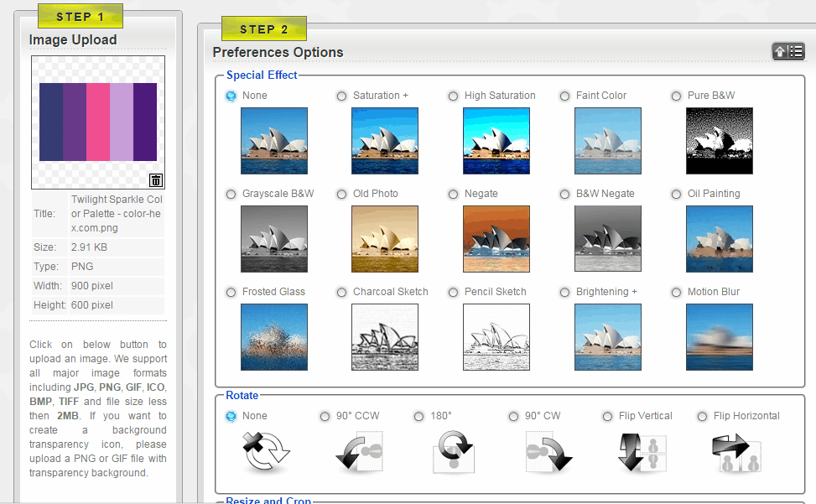
Task: Click the Flip Horizontal arrow icon
Action: click(736, 451)
